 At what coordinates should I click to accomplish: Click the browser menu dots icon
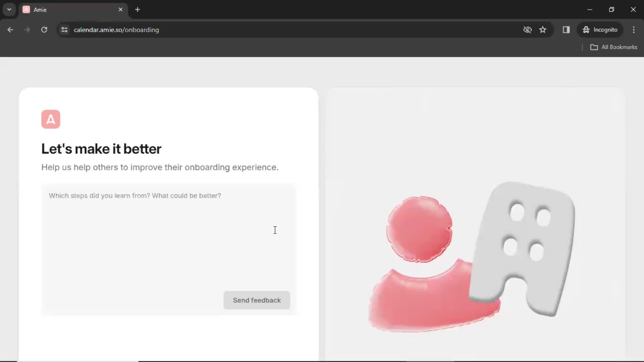(x=635, y=29)
